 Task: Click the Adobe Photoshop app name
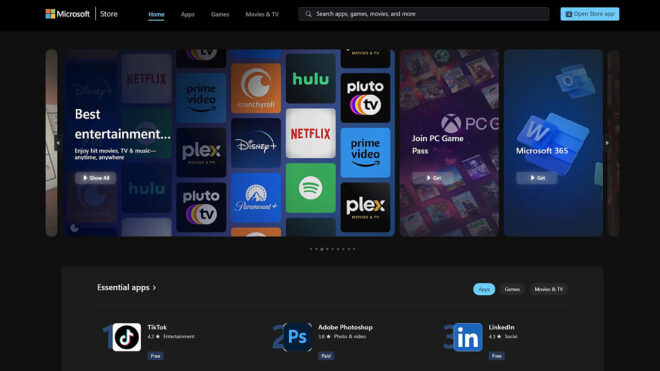[x=345, y=327]
